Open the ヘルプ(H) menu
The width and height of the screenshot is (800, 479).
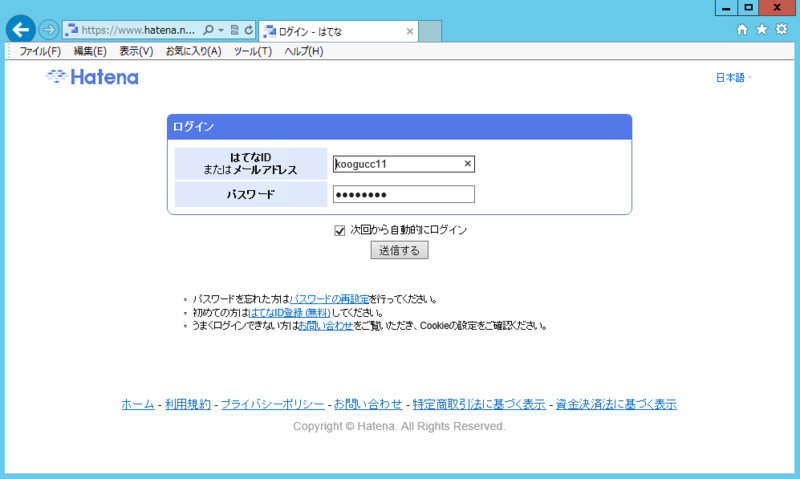(304, 51)
